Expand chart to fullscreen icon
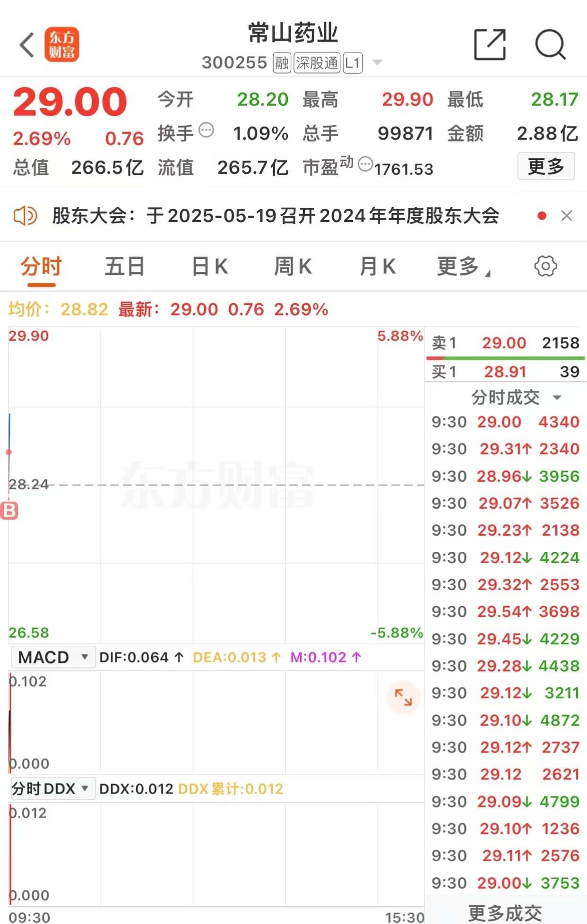The height and width of the screenshot is (924, 587). 403,697
